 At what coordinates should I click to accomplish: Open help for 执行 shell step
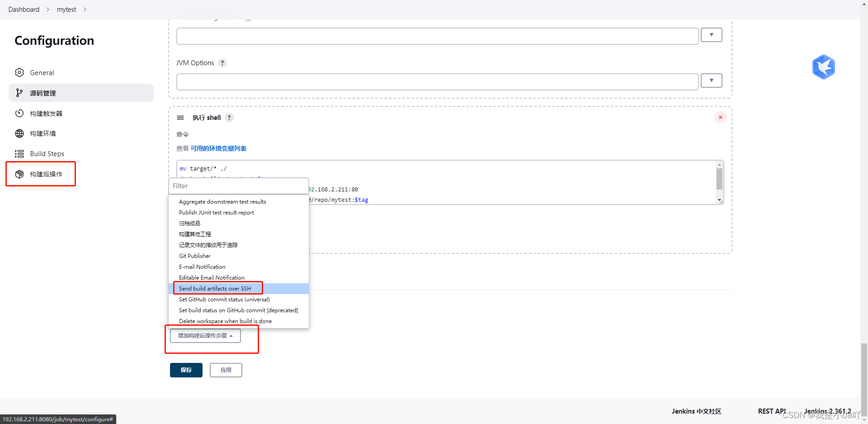(229, 118)
